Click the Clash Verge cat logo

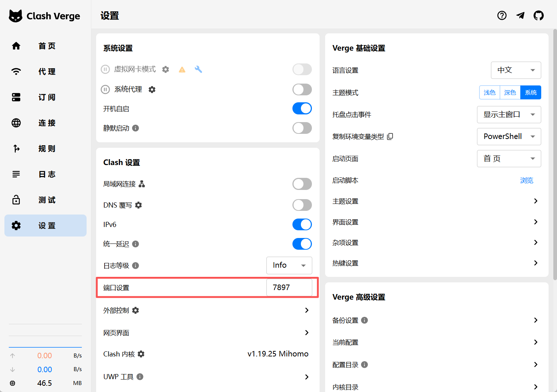(x=15, y=16)
